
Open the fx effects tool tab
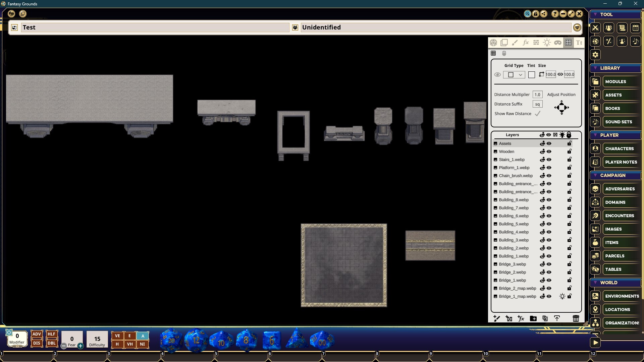(x=525, y=43)
